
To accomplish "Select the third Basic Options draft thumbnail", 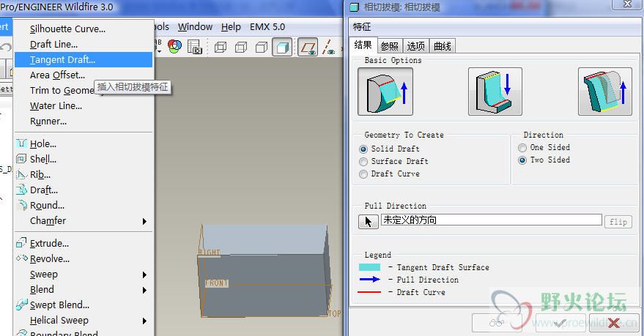I will (604, 92).
